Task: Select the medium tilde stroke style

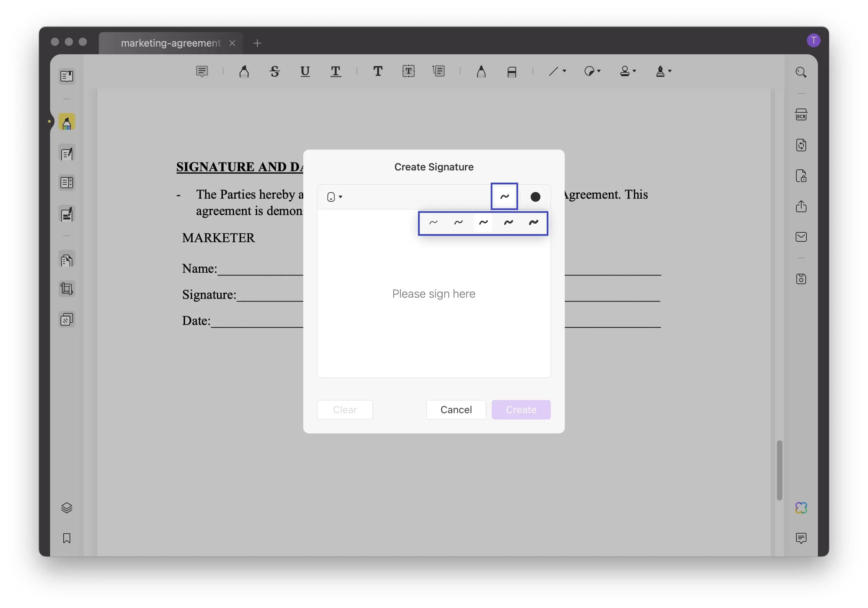Action: coord(483,222)
